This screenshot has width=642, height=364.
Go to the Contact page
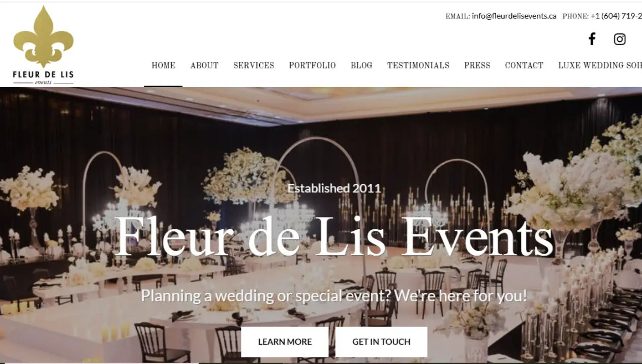[x=524, y=65]
